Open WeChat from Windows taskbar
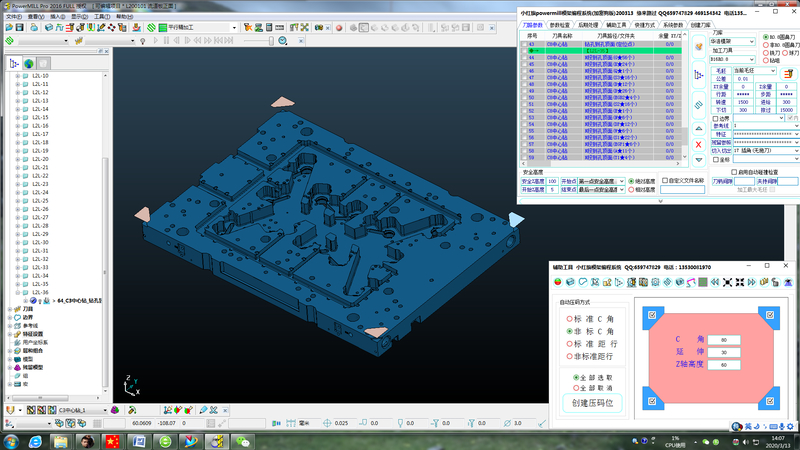800x450 pixels. (243, 441)
